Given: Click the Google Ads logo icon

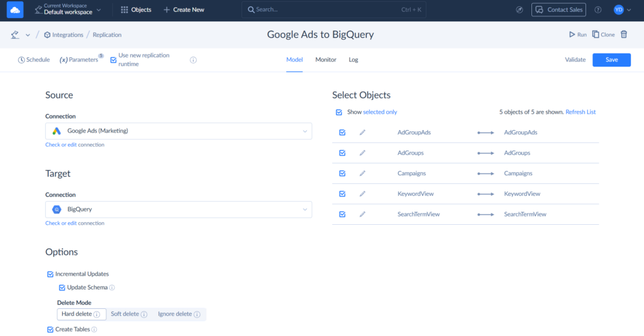Looking at the screenshot, I should pos(57,131).
